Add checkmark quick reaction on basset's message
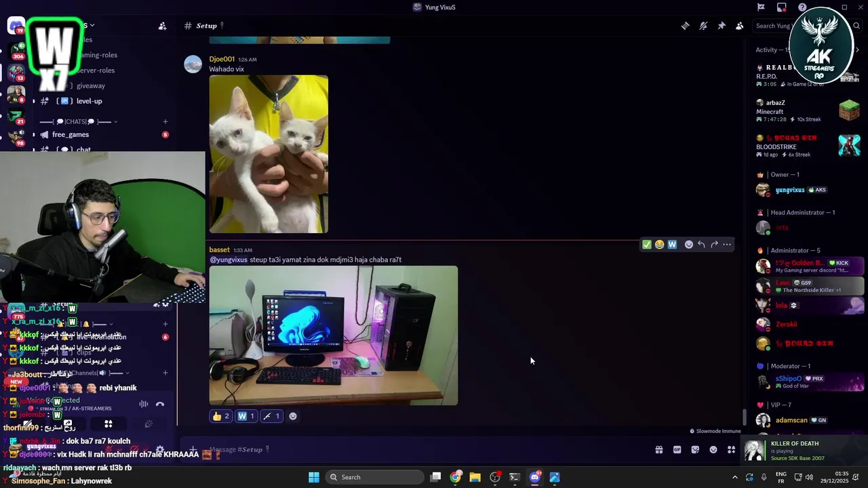This screenshot has width=868, height=488. (646, 245)
